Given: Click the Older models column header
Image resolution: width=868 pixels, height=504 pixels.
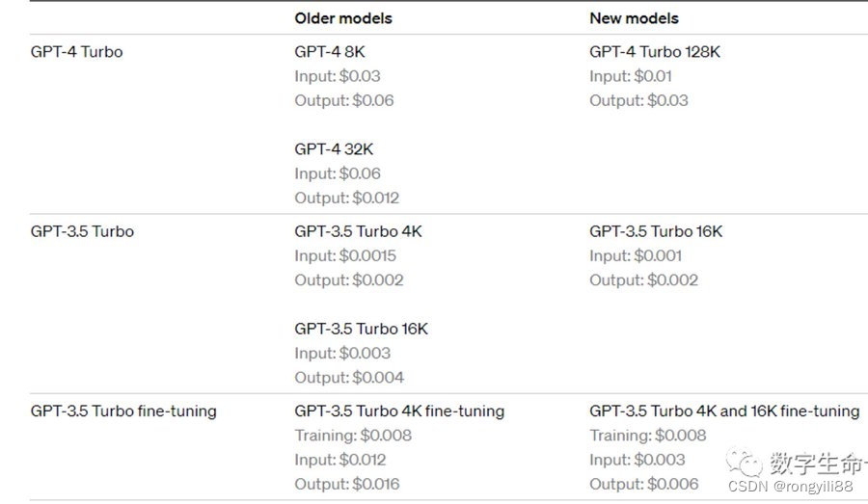Looking at the screenshot, I should [x=343, y=18].
